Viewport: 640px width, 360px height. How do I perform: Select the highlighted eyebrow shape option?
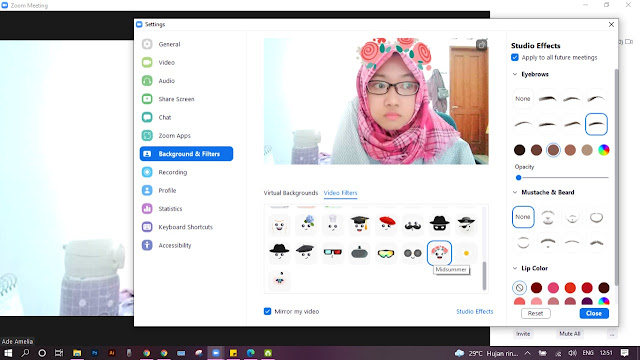pyautogui.click(x=596, y=124)
